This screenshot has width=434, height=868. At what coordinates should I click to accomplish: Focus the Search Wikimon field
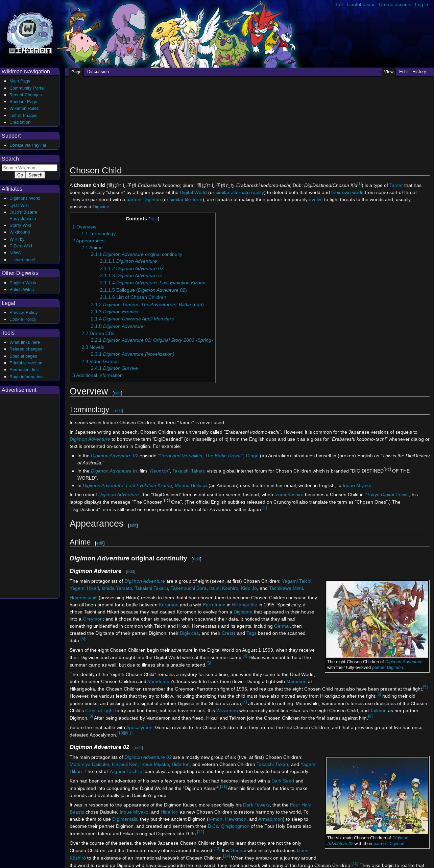tap(29, 168)
